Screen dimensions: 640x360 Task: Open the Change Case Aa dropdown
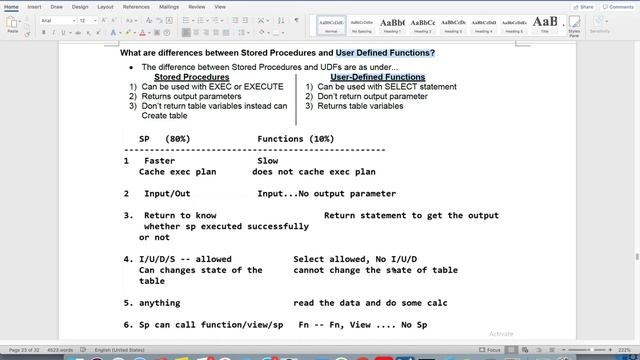coord(131,20)
